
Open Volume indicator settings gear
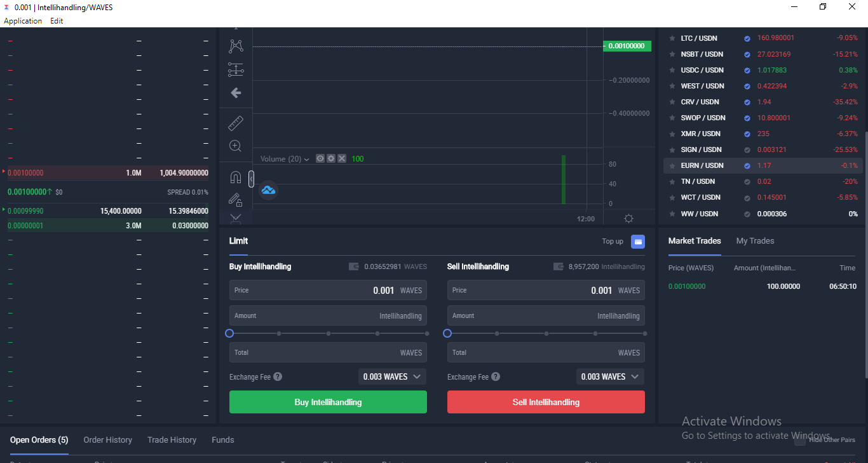pyautogui.click(x=331, y=158)
